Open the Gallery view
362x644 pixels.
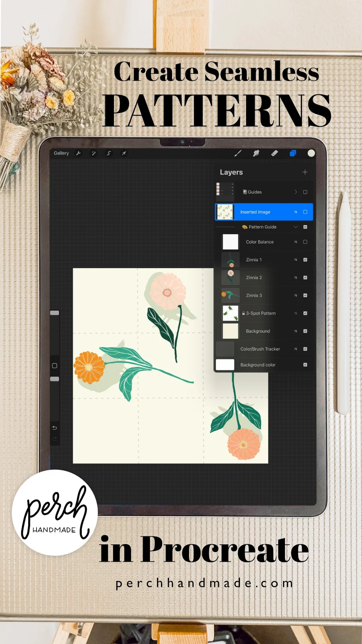[x=61, y=153]
